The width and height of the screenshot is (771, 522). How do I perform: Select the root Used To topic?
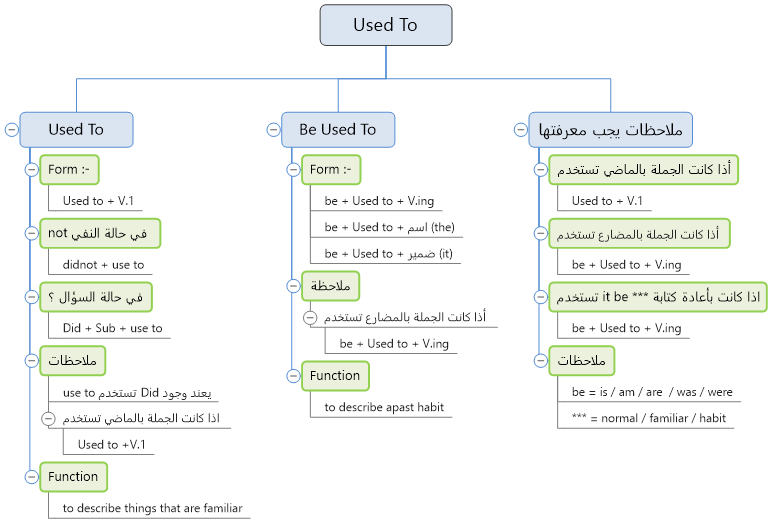386,25
